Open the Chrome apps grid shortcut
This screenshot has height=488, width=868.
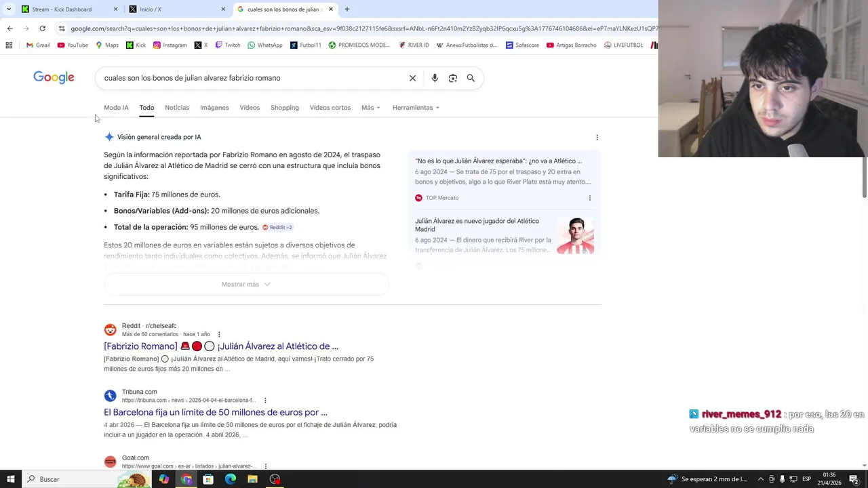9,45
